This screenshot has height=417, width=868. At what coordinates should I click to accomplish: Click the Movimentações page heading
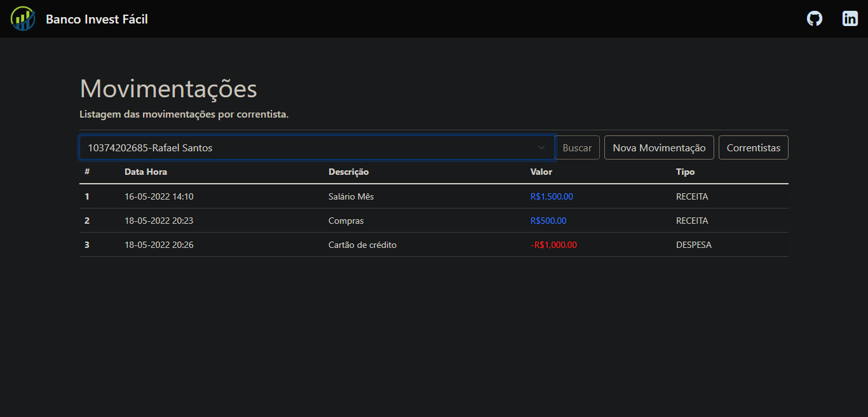click(x=168, y=89)
